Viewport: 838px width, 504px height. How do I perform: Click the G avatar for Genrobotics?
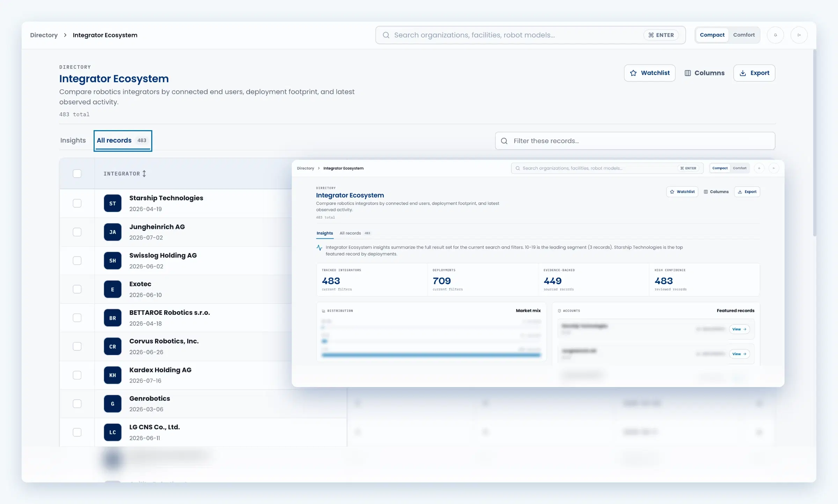click(112, 404)
